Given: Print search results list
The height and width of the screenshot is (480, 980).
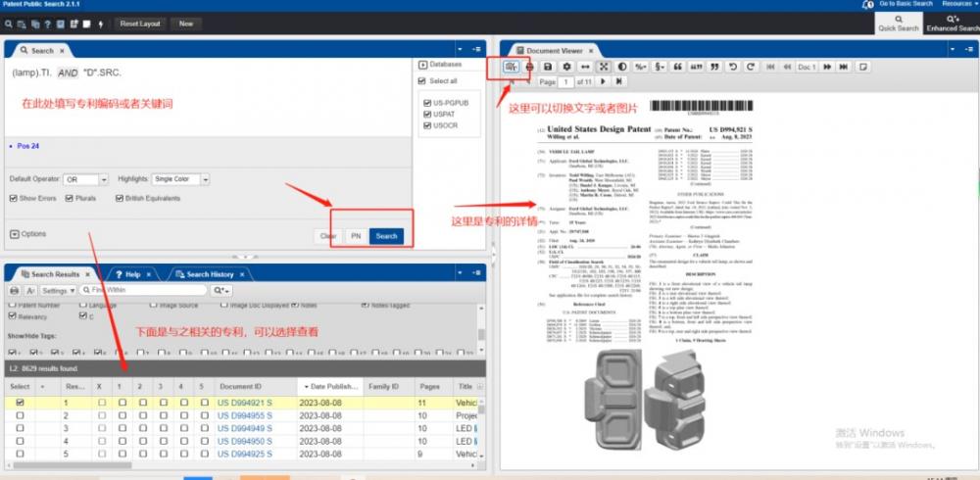Looking at the screenshot, I should (x=15, y=291).
